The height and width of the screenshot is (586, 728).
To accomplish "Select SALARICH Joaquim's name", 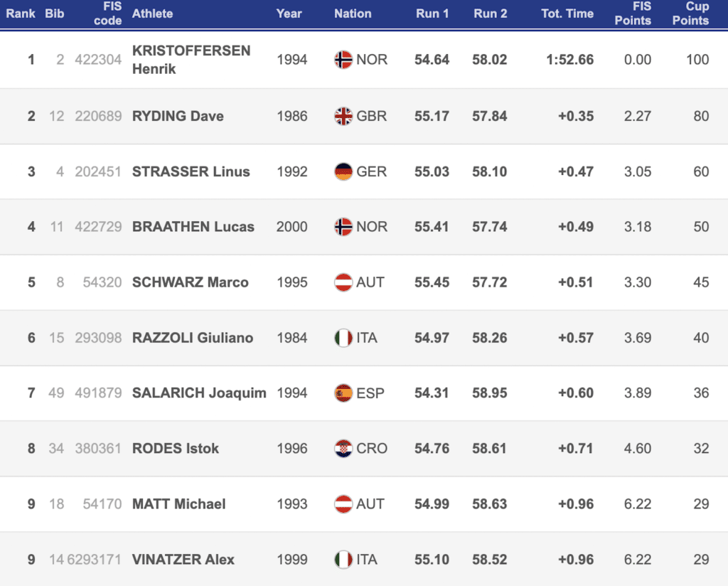I will pyautogui.click(x=199, y=393).
